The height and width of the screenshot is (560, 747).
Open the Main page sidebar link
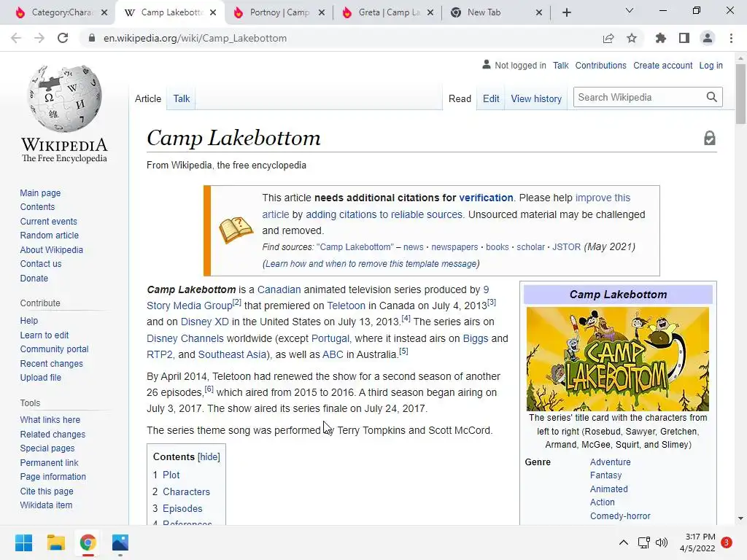pos(40,192)
